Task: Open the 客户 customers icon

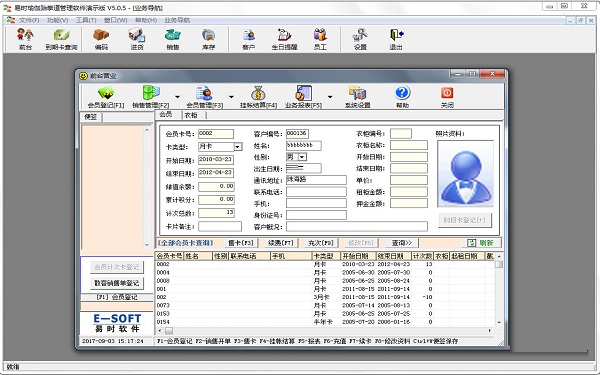Action: pos(249,39)
